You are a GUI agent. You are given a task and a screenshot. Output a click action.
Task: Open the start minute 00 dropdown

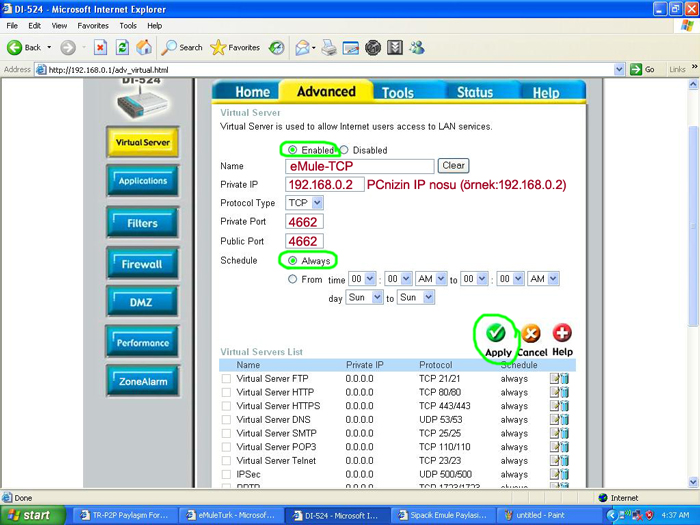398,279
